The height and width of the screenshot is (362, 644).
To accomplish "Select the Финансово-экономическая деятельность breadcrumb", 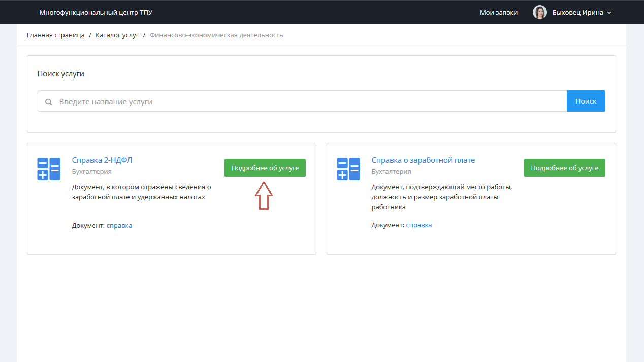I will [x=216, y=35].
